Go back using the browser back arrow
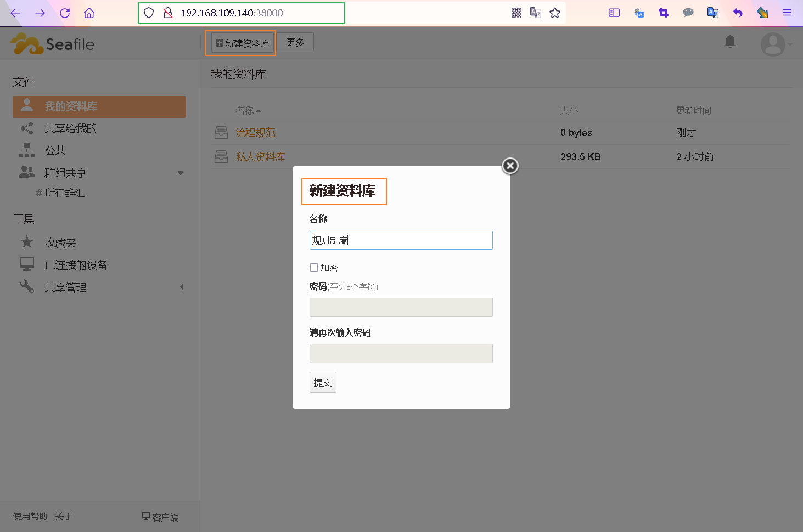This screenshot has height=532, width=803. 15,13
